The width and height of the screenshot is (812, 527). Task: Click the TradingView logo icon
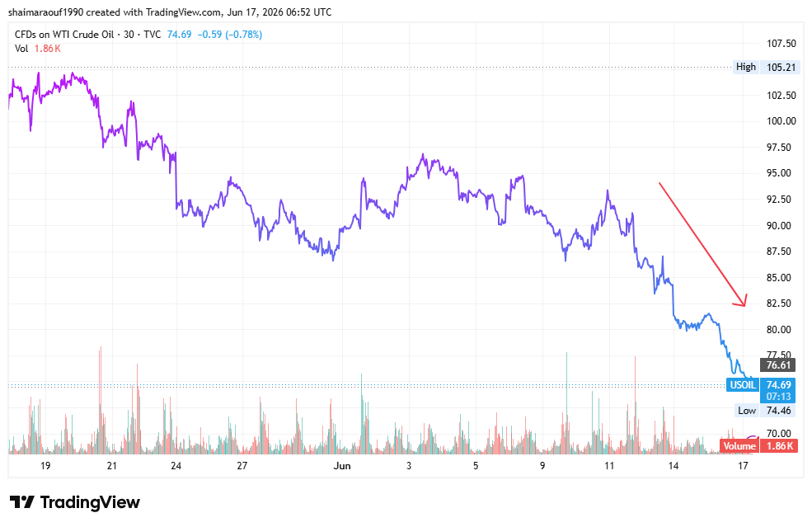coord(22,502)
